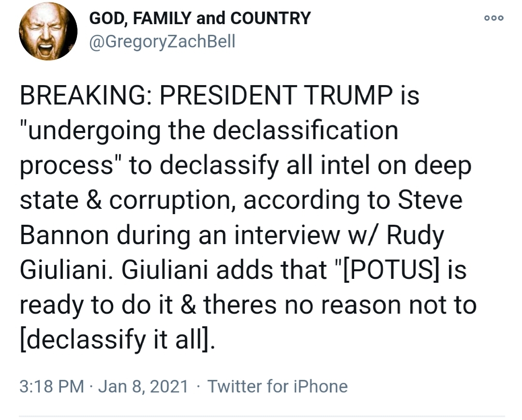Screen dimensions: 522x420
Task: Click the Jan 8, 2021 date
Action: pos(144,387)
